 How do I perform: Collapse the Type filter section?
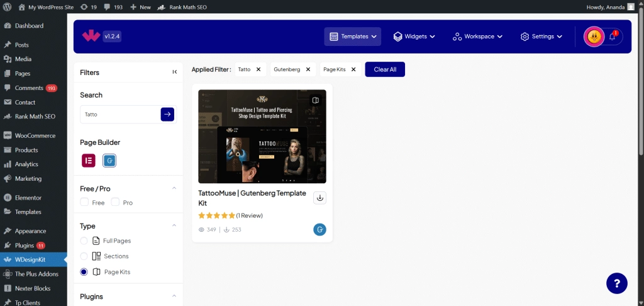pyautogui.click(x=174, y=225)
